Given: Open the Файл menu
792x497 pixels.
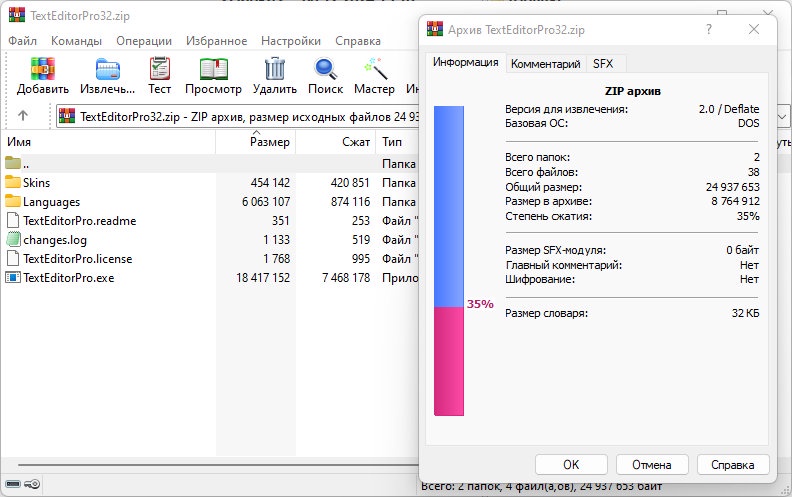Looking at the screenshot, I should click(22, 41).
